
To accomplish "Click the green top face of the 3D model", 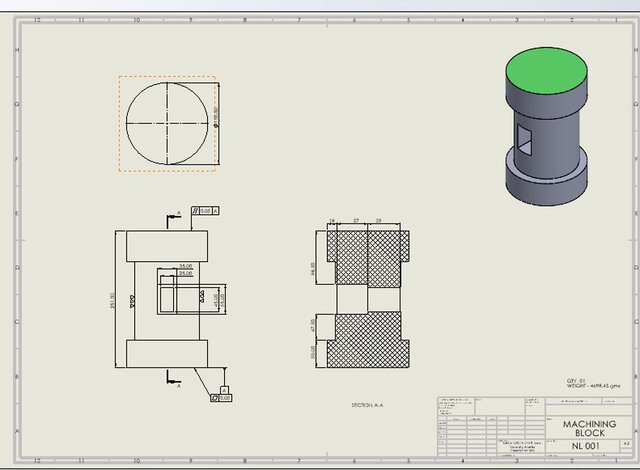I will [x=547, y=70].
